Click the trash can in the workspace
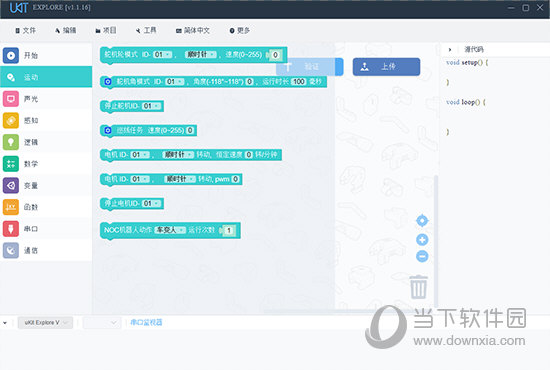Image resolution: width=550 pixels, height=370 pixels. (418, 287)
